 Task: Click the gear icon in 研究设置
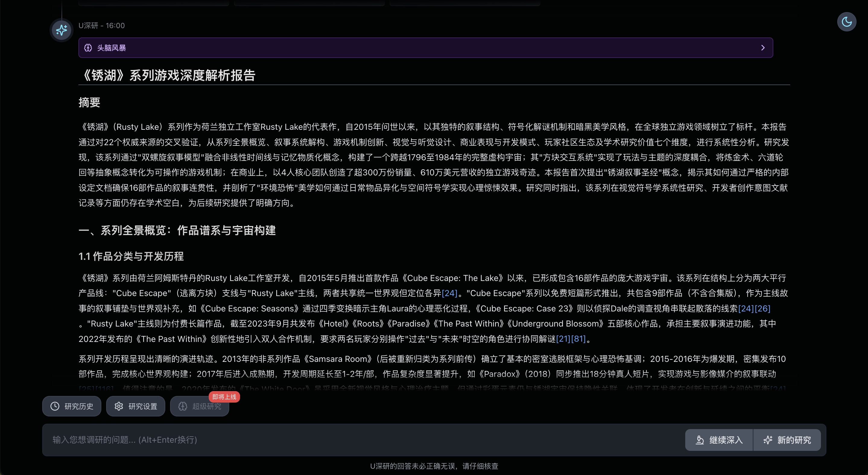(119, 406)
